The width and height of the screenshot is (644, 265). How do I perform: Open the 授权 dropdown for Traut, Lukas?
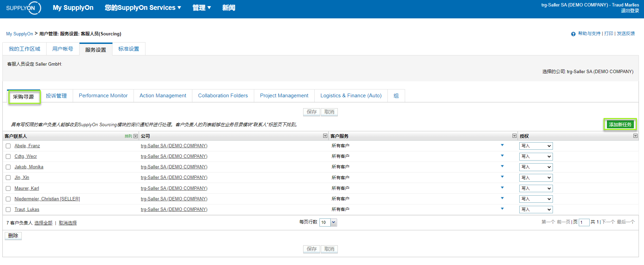[536, 210]
